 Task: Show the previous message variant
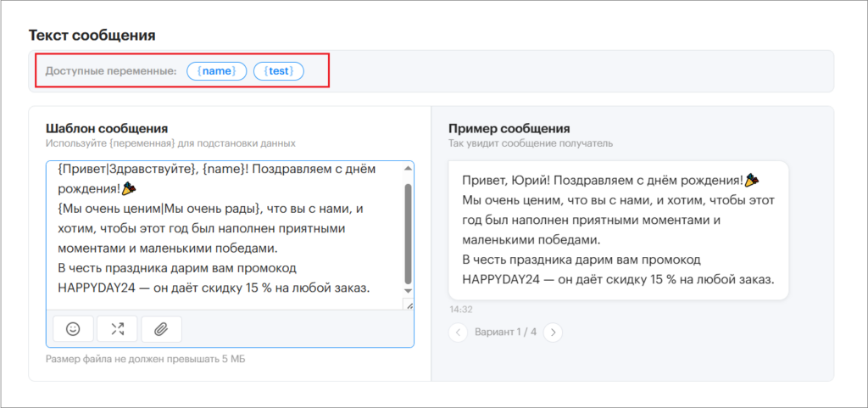click(x=458, y=333)
